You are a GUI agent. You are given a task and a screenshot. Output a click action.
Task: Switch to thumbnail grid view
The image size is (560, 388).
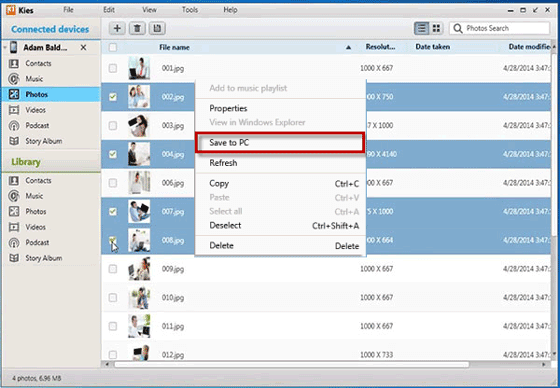click(436, 28)
